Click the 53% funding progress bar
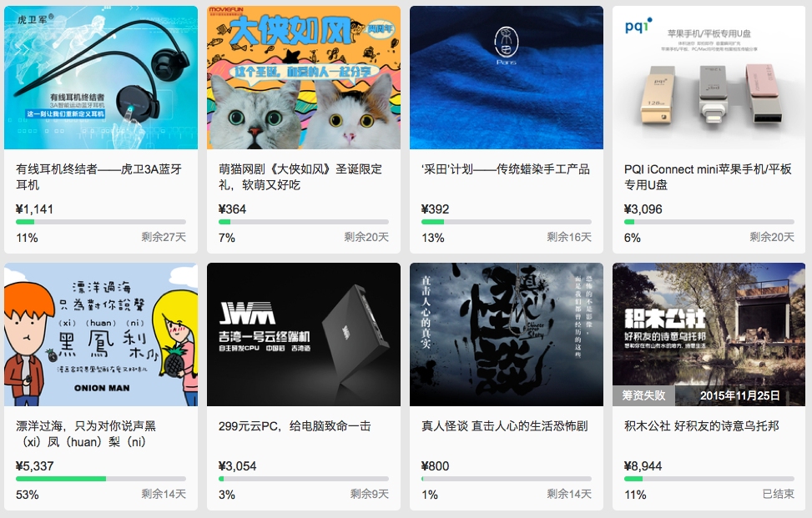Viewport: 812px width, 518px height. [101, 479]
